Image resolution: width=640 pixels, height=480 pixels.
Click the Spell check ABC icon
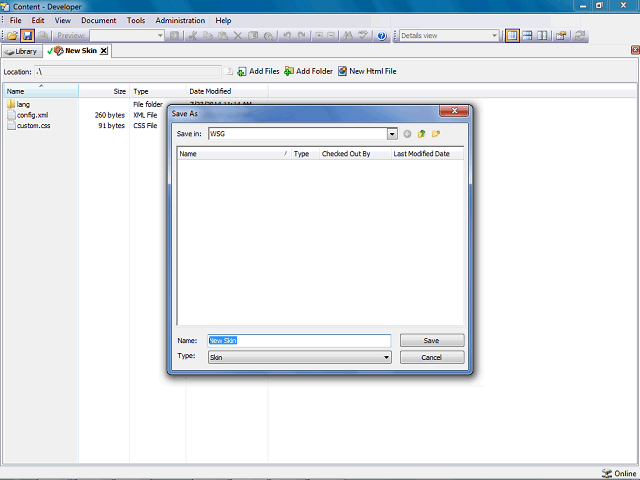click(x=363, y=36)
